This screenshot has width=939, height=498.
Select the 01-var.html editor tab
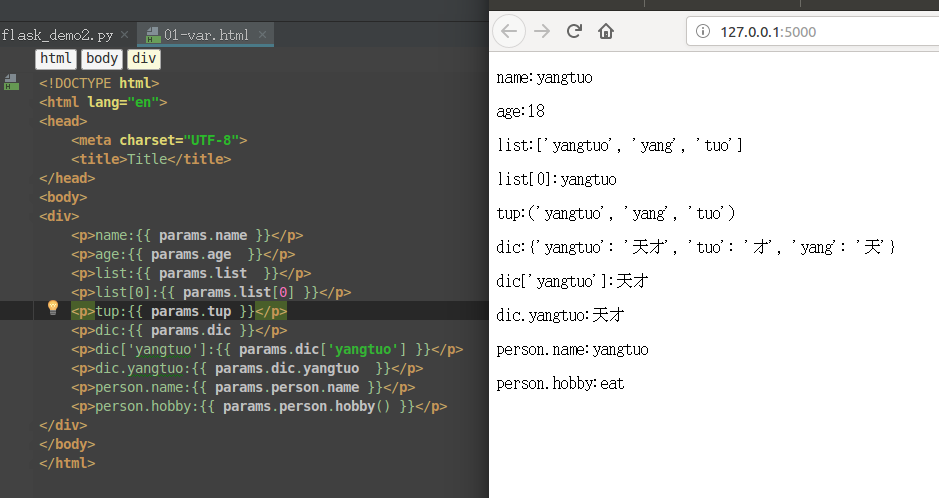[x=206, y=35]
